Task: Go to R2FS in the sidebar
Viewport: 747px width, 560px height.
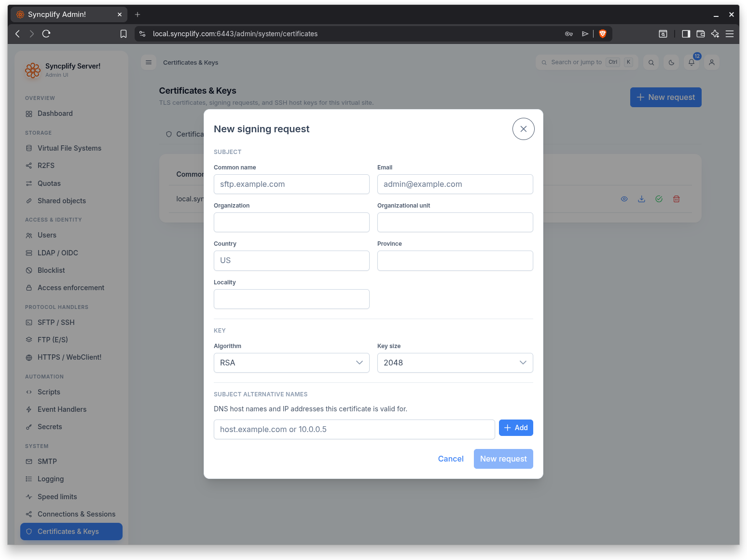Action: click(x=71, y=166)
